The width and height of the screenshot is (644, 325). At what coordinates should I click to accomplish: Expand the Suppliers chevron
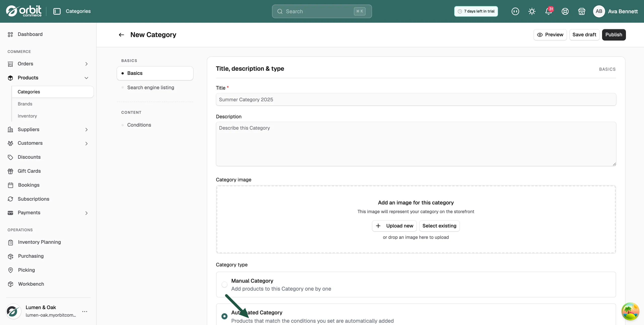(86, 129)
